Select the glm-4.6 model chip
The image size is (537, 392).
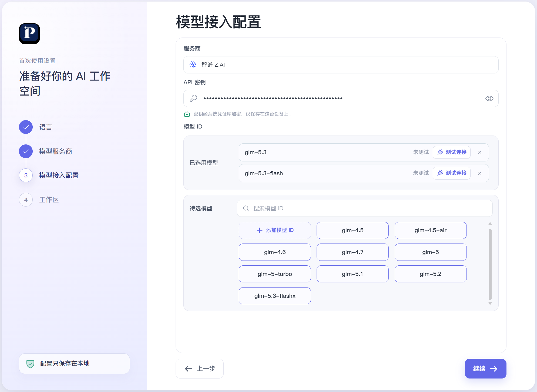[x=275, y=252]
